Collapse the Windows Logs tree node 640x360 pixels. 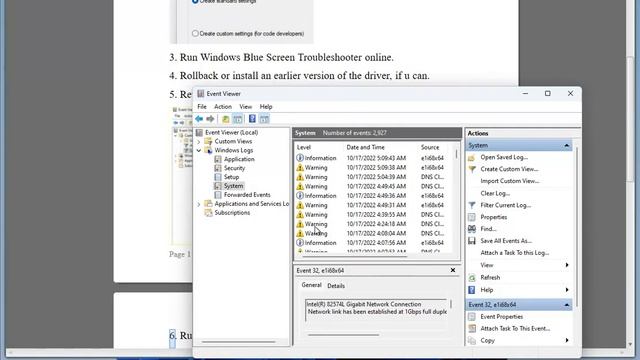point(199,151)
